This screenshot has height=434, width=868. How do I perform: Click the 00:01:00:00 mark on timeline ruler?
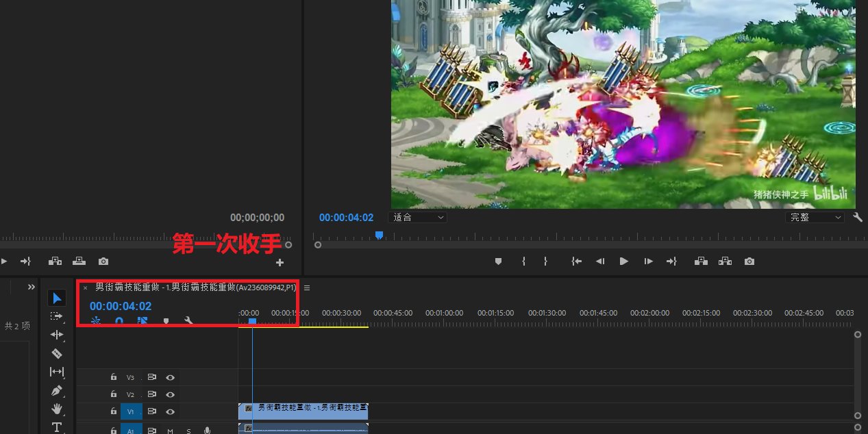point(444,313)
